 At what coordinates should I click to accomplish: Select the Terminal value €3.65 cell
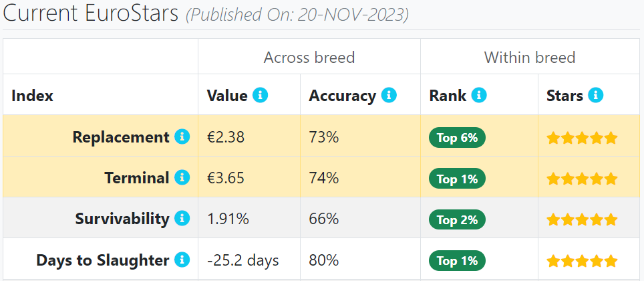point(249,177)
